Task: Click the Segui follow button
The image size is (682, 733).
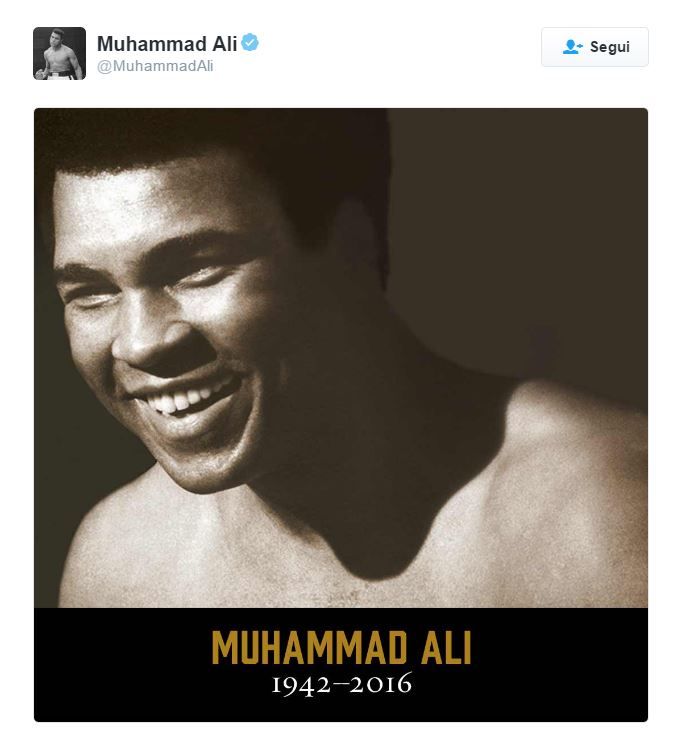Action: pos(595,47)
